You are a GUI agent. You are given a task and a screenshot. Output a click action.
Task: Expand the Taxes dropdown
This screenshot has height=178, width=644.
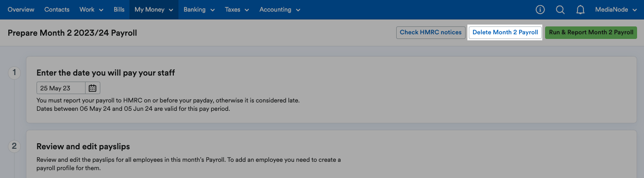[237, 10]
